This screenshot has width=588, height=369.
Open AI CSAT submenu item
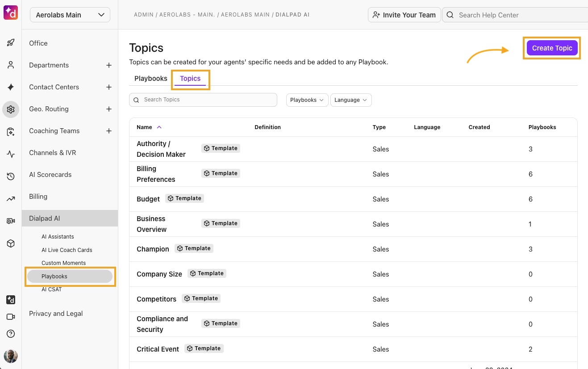pyautogui.click(x=52, y=289)
